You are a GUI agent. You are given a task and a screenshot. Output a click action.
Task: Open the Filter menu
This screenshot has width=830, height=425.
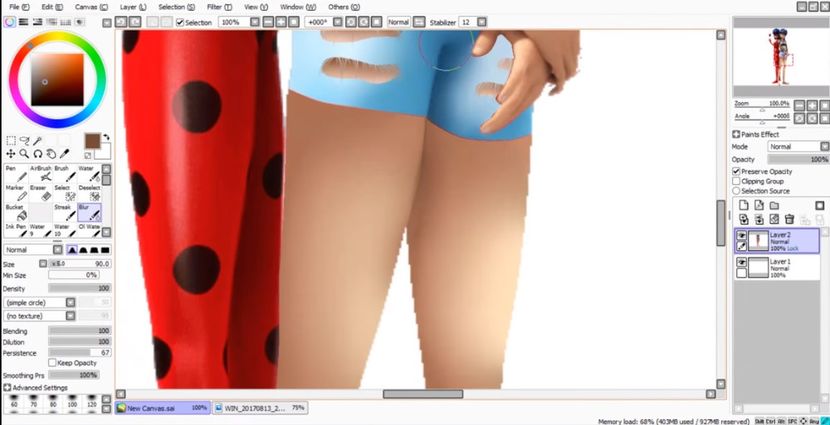coord(219,7)
